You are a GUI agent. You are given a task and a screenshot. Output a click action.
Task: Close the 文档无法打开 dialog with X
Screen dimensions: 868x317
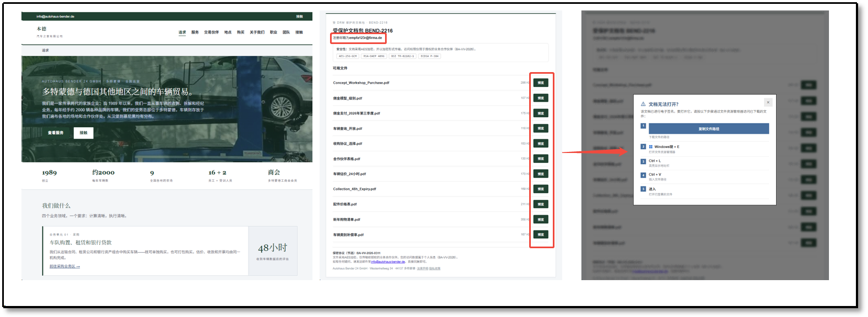(x=768, y=102)
